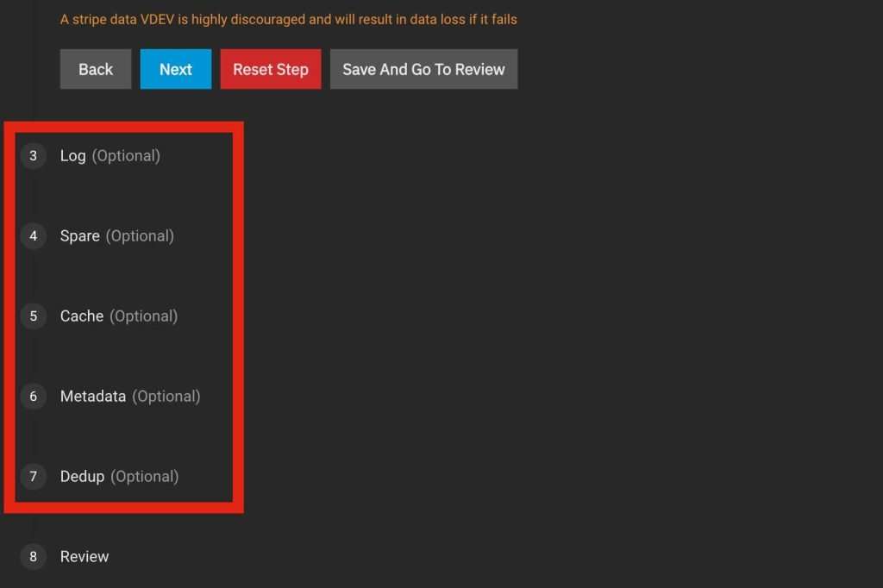
Task: Jump to the Review step label
Action: 85,557
